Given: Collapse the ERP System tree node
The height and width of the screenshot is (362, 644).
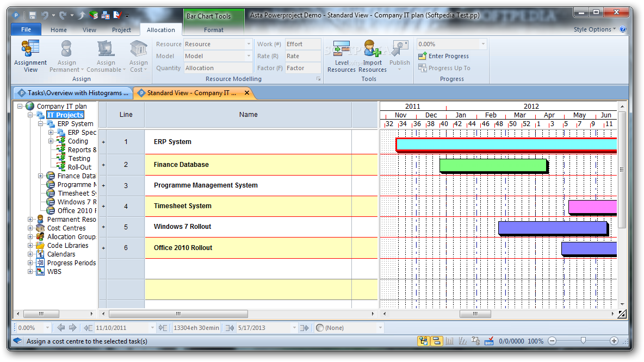Looking at the screenshot, I should pyautogui.click(x=40, y=123).
